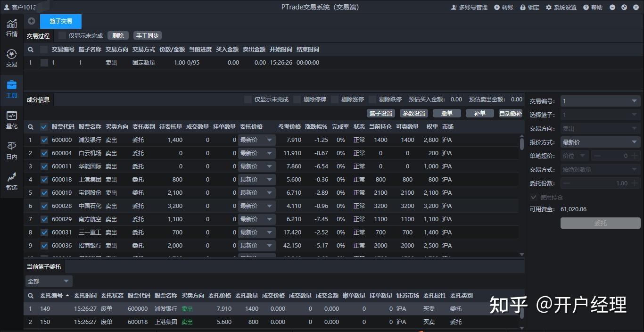Uncheck stock 600000 浦发银行 row checkbox

tap(44, 140)
